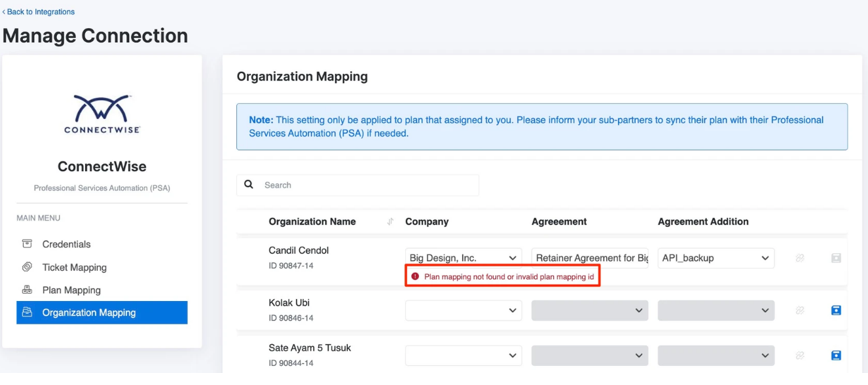Click into the organization Search field

[x=358, y=185]
